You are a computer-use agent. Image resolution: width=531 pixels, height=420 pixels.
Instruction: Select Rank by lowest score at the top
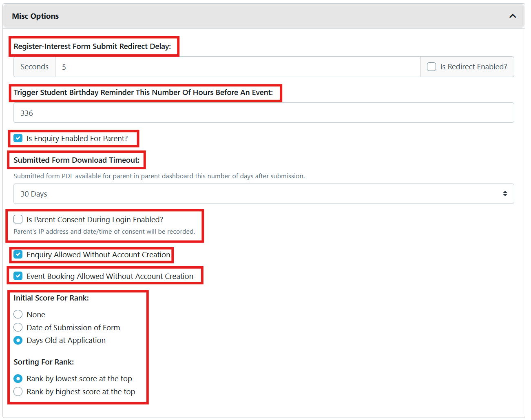tap(18, 378)
